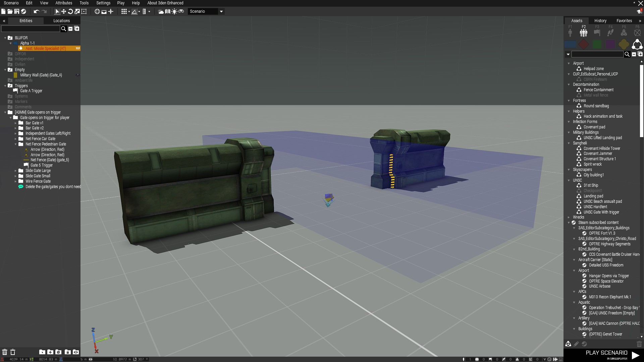The width and height of the screenshot is (644, 362).
Task: Select Gate A Trigger entry
Action: pos(31,91)
